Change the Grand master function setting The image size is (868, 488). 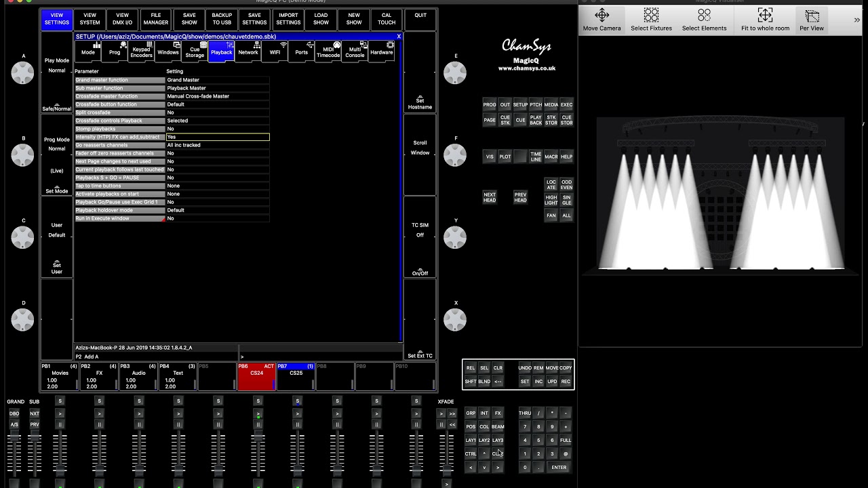(218, 80)
